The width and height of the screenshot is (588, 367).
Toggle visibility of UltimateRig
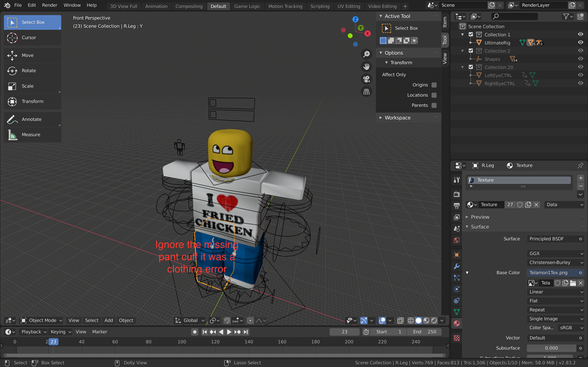tap(579, 42)
